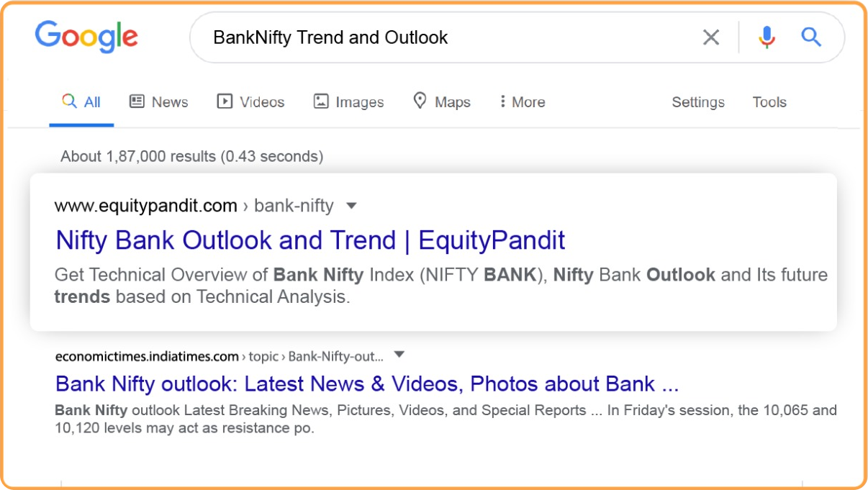Open the search Tools options

pyautogui.click(x=769, y=102)
